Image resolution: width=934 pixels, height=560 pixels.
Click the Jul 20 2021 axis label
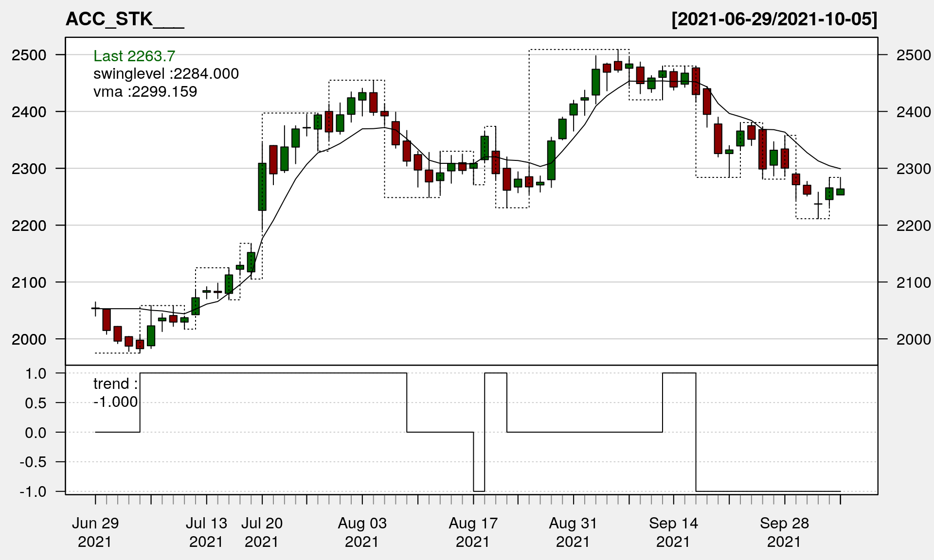click(262, 532)
